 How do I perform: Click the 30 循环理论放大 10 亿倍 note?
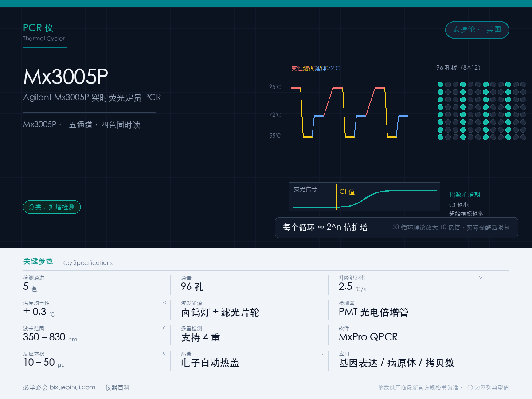[x=426, y=227]
